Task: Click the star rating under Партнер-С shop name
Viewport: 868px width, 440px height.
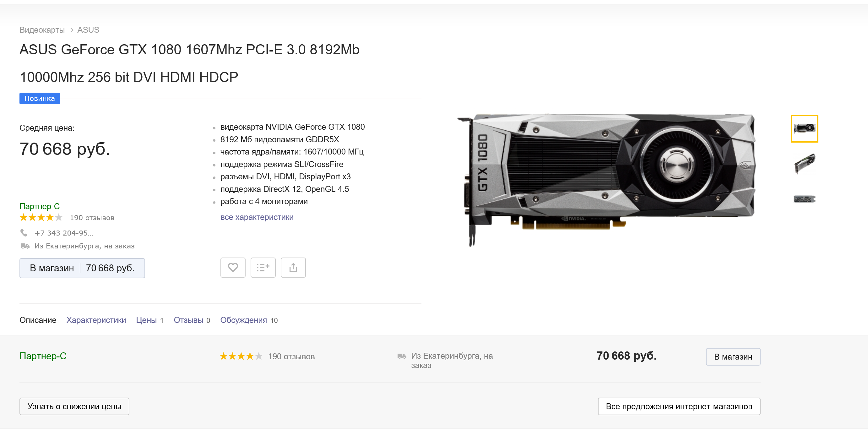Action: [x=41, y=217]
